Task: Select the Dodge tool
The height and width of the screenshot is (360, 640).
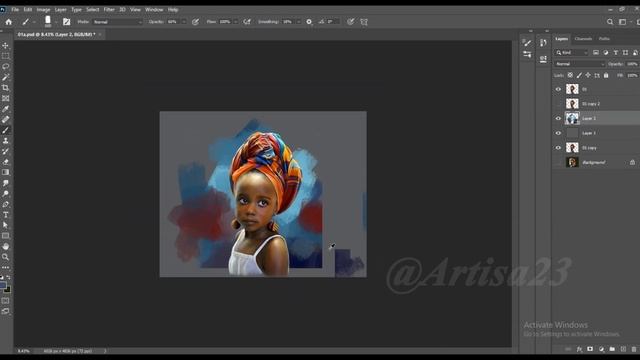Action: tap(5, 193)
